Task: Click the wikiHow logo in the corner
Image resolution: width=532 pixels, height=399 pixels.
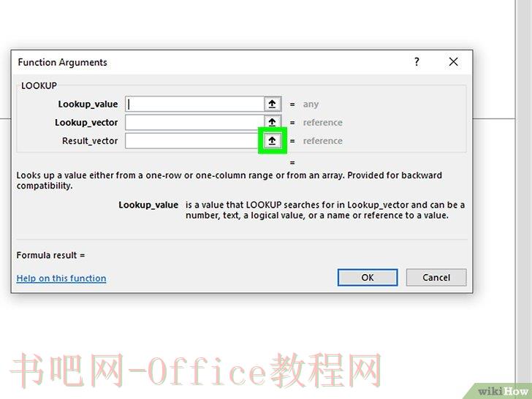Action: tap(503, 391)
